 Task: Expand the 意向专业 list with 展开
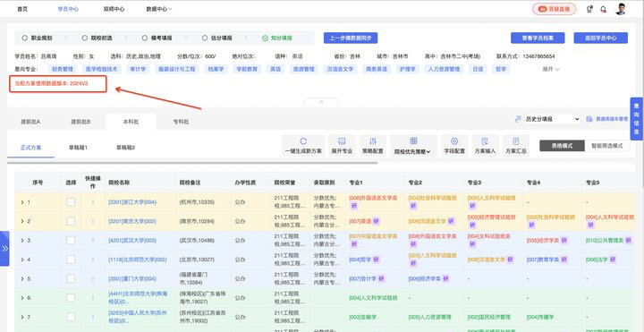click(551, 69)
